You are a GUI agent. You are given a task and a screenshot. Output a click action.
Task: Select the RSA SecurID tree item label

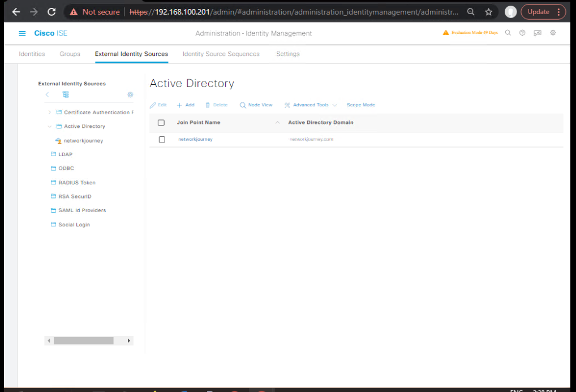(75, 196)
